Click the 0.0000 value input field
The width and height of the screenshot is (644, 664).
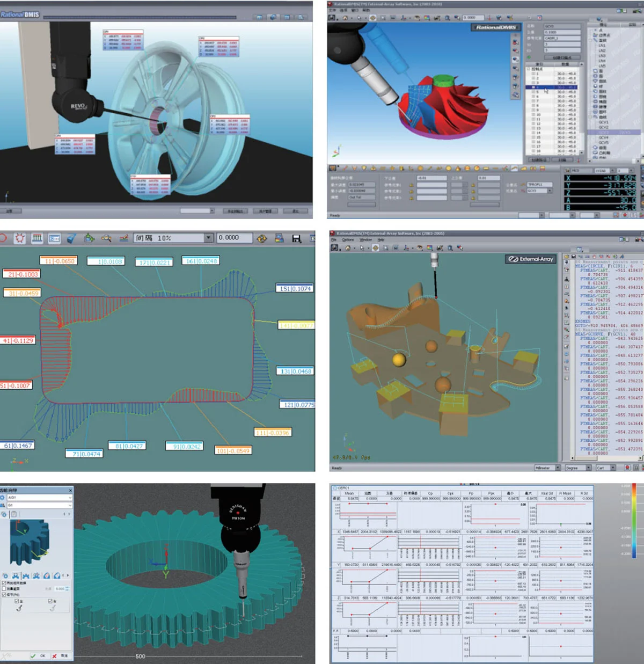click(x=234, y=238)
